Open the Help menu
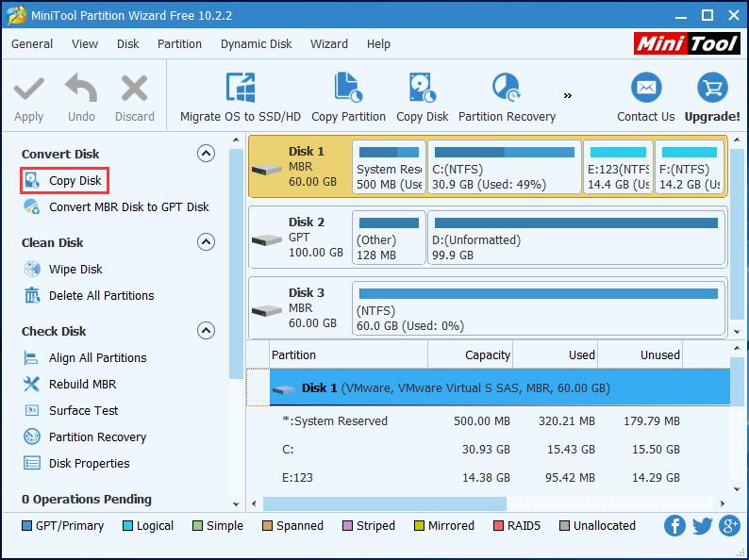Screen dimensions: 749x560 coord(378,44)
